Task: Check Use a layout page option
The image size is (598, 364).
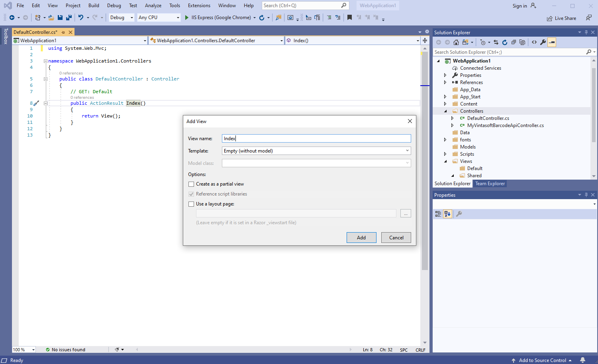Action: [191, 204]
